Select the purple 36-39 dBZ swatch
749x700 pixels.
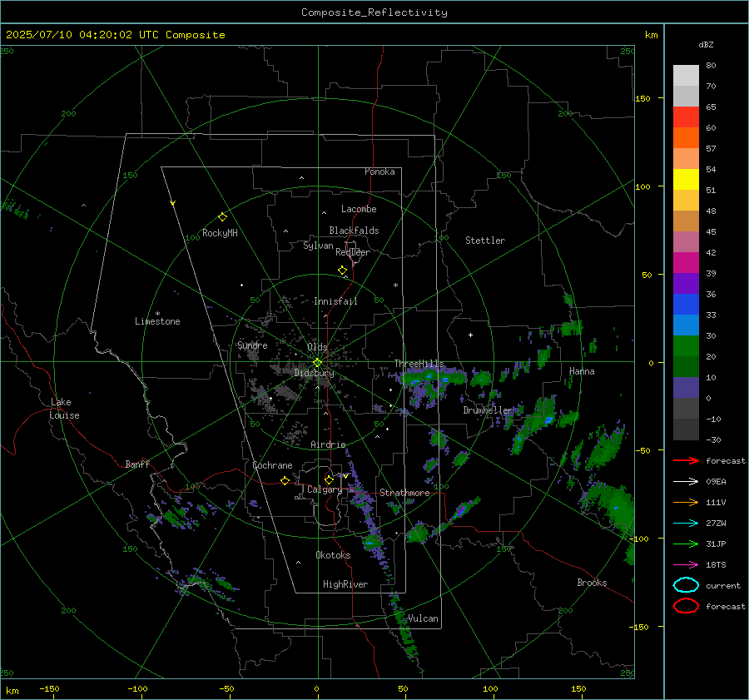coord(686,283)
